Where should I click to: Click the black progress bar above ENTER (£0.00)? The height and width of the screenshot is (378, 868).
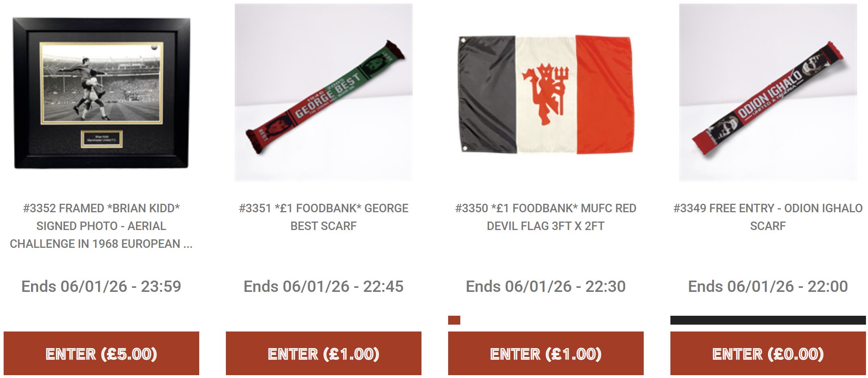pos(768,320)
